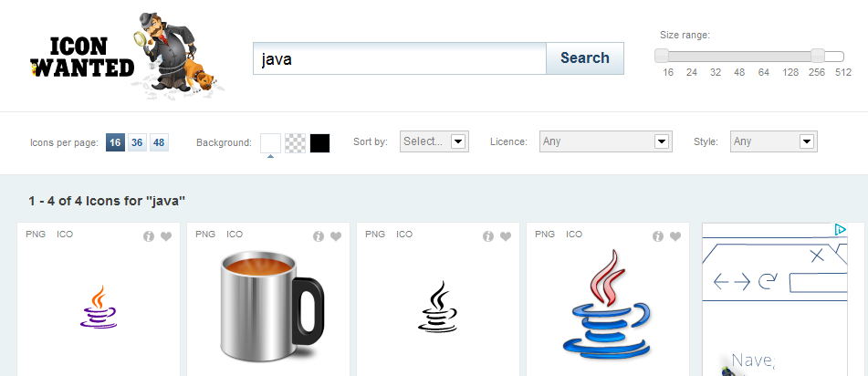The height and width of the screenshot is (376, 868).
Task: Favorite the blue glossy Java icon with heart
Action: (675, 236)
